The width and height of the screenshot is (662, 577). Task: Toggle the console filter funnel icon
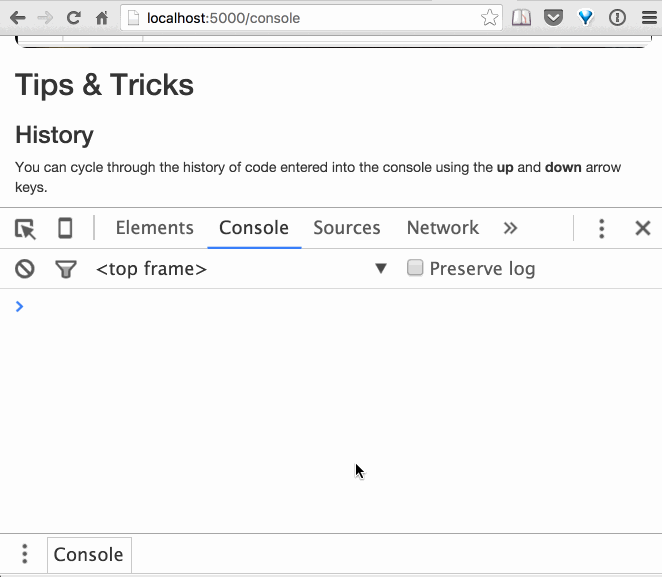pyautogui.click(x=65, y=269)
